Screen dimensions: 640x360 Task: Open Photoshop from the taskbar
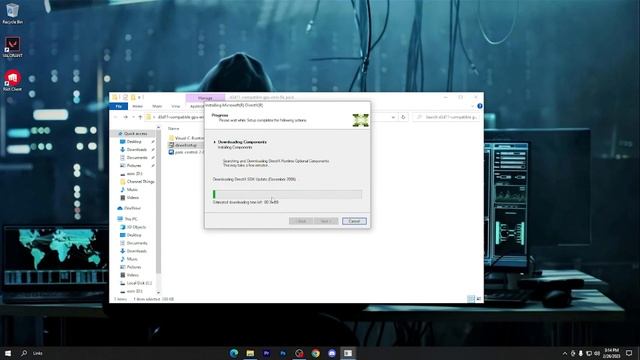tap(283, 353)
